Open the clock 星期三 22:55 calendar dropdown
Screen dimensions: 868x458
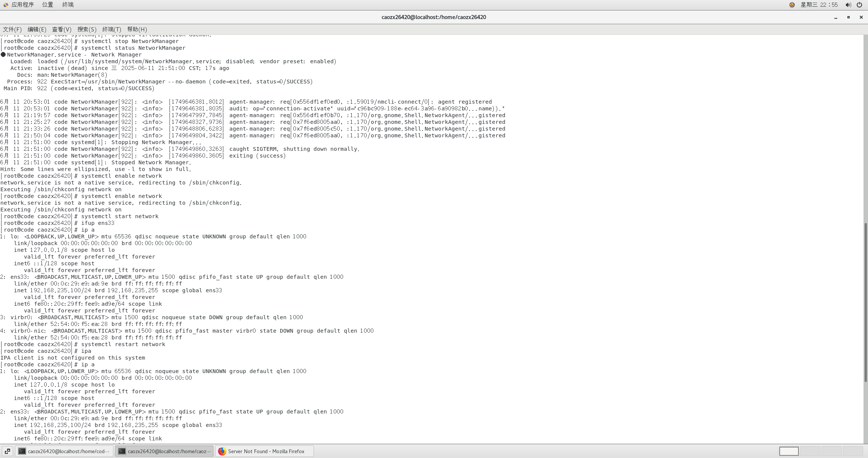(819, 5)
